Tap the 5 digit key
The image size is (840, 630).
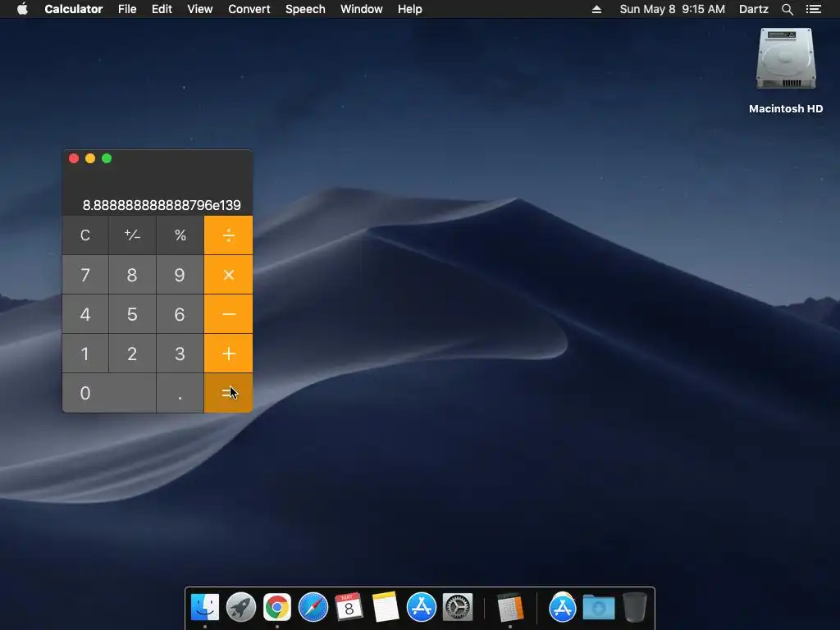(132, 314)
